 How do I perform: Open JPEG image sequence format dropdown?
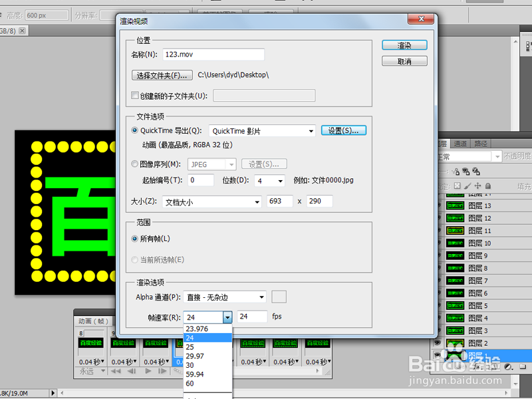[211, 164]
